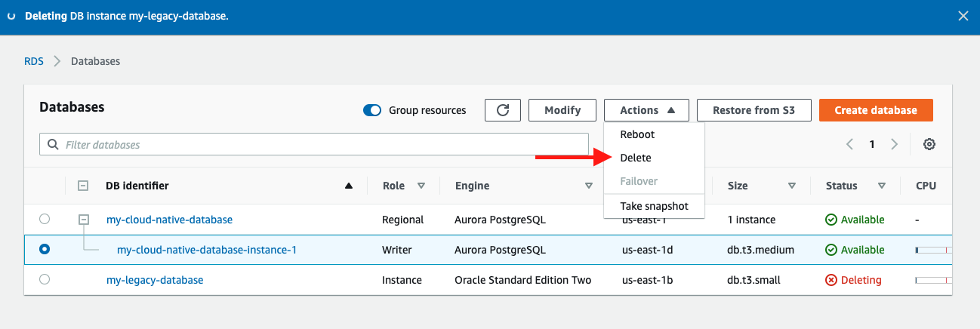This screenshot has width=980, height=329.
Task: Click the Deleting status of my-legacy-database
Action: [x=853, y=280]
